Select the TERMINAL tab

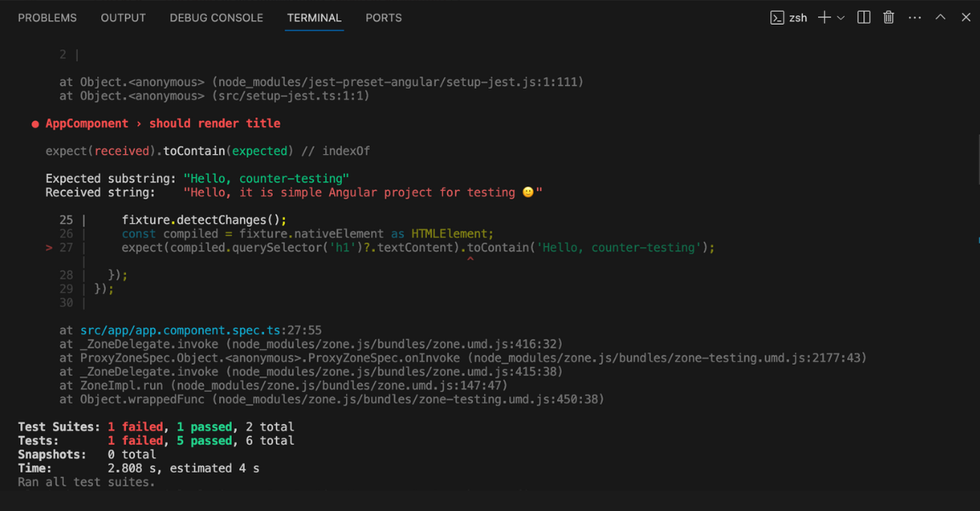[x=314, y=17]
